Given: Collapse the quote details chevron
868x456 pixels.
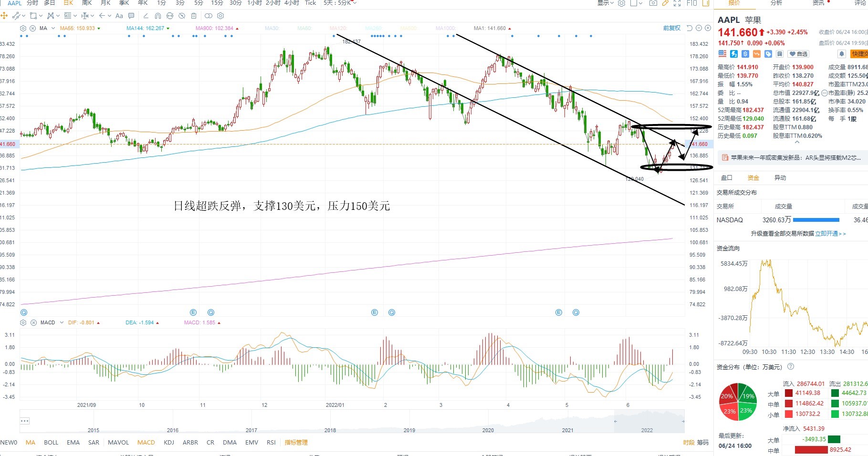Looking at the screenshot, I should click(797, 142).
